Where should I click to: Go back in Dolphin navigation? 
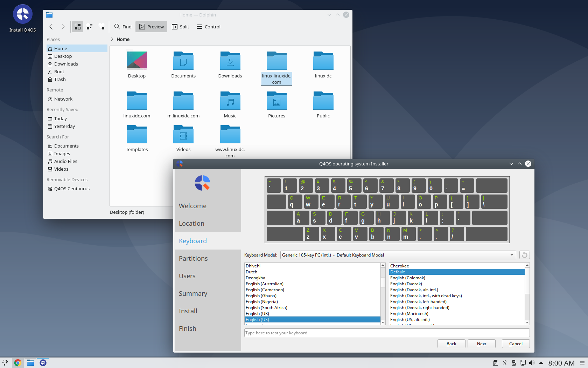[x=51, y=27]
